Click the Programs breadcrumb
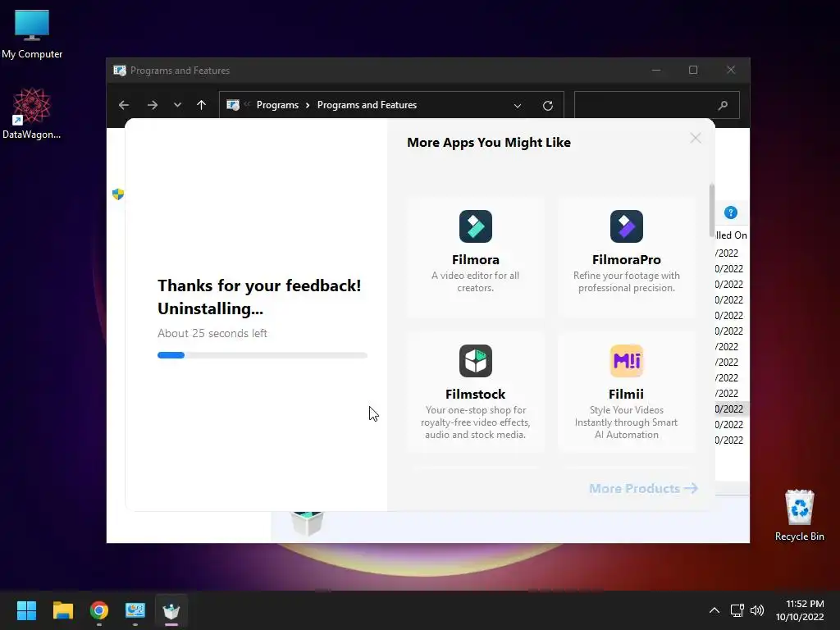This screenshot has width=840, height=630. click(x=277, y=105)
